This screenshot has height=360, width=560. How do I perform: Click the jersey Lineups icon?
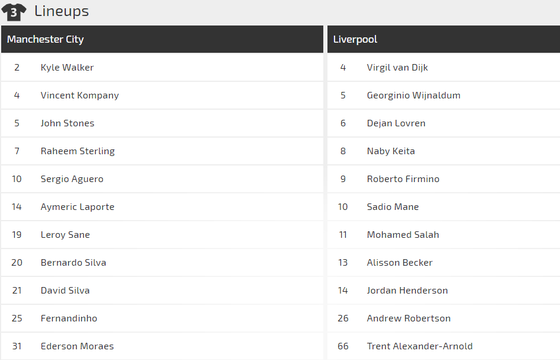[14, 12]
